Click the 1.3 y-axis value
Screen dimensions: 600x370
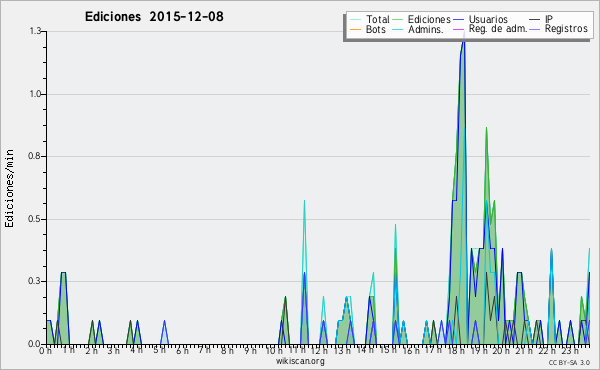(35, 31)
